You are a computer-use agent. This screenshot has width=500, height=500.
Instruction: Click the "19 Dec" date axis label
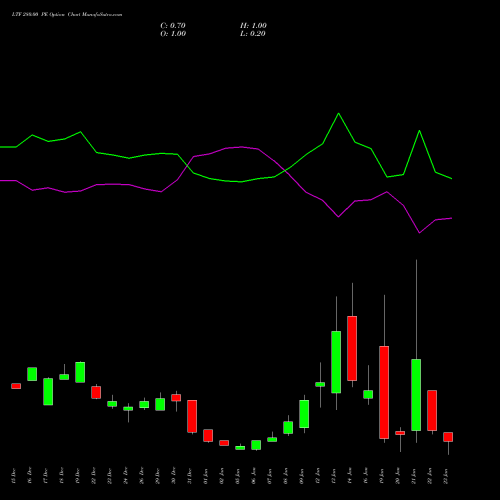click(x=77, y=476)
